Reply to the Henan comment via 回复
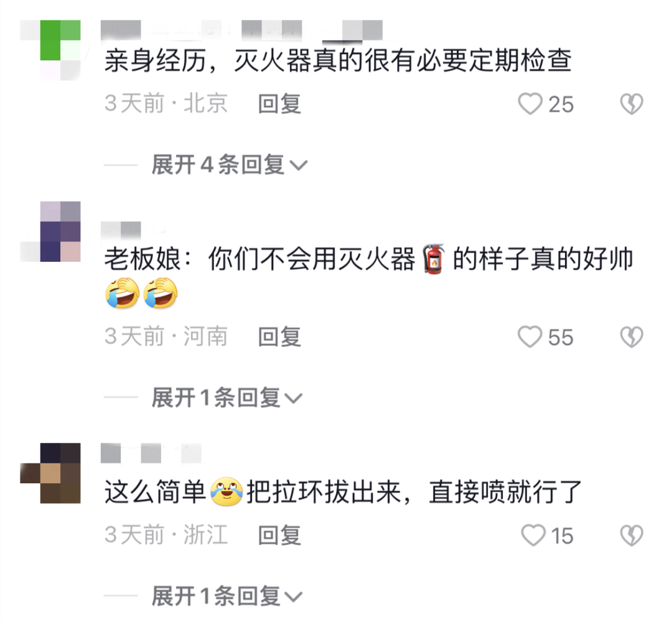The image size is (672, 622). coord(279,337)
